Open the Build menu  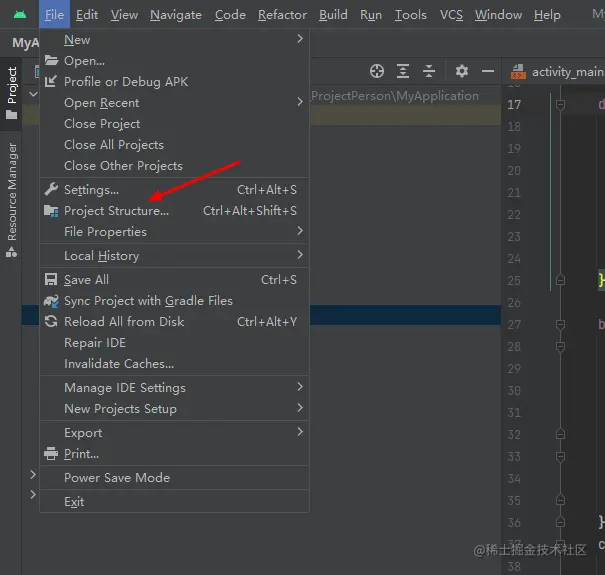click(333, 15)
